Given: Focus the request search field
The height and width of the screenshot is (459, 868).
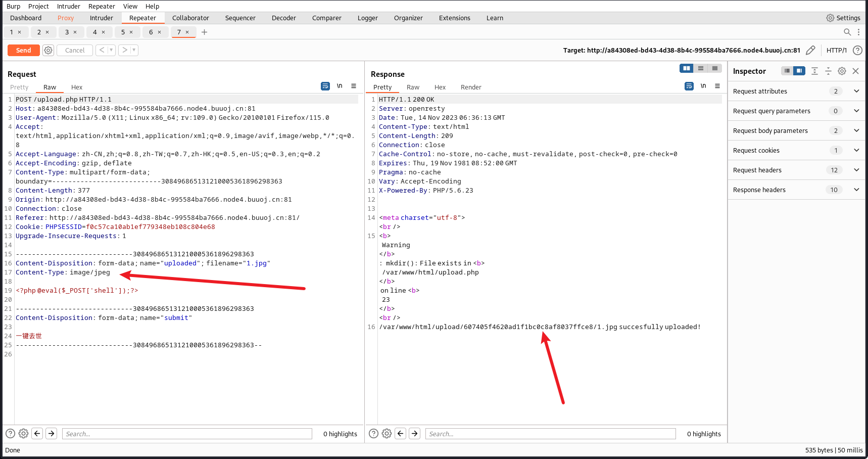Looking at the screenshot, I should 187,434.
